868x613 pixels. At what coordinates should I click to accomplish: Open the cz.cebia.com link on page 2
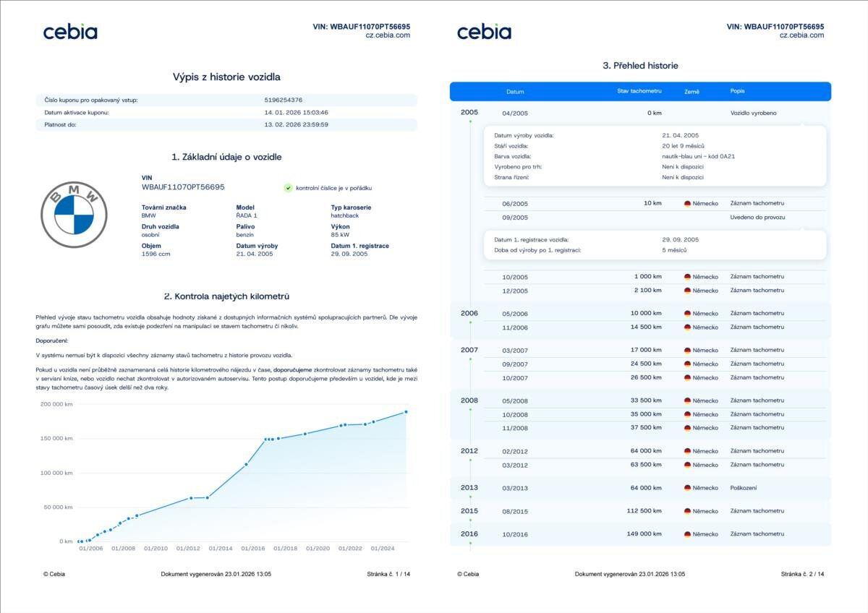[x=801, y=35]
